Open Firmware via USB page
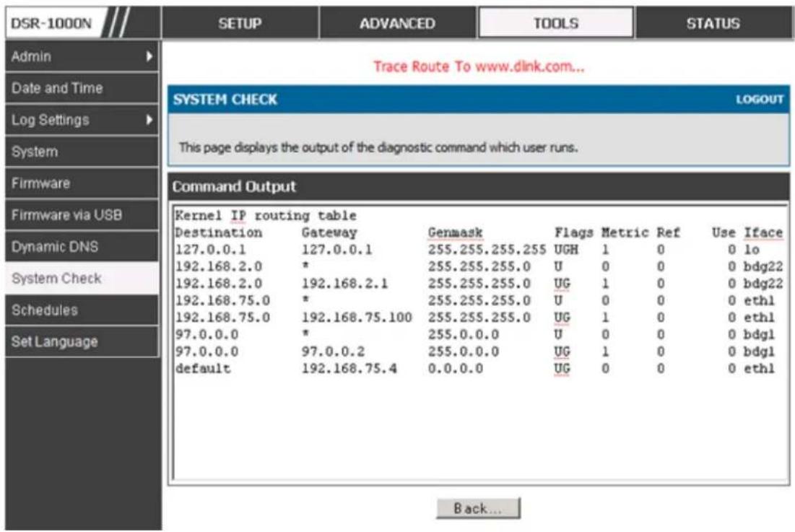Screen dimensions: 795x532 click(x=82, y=215)
